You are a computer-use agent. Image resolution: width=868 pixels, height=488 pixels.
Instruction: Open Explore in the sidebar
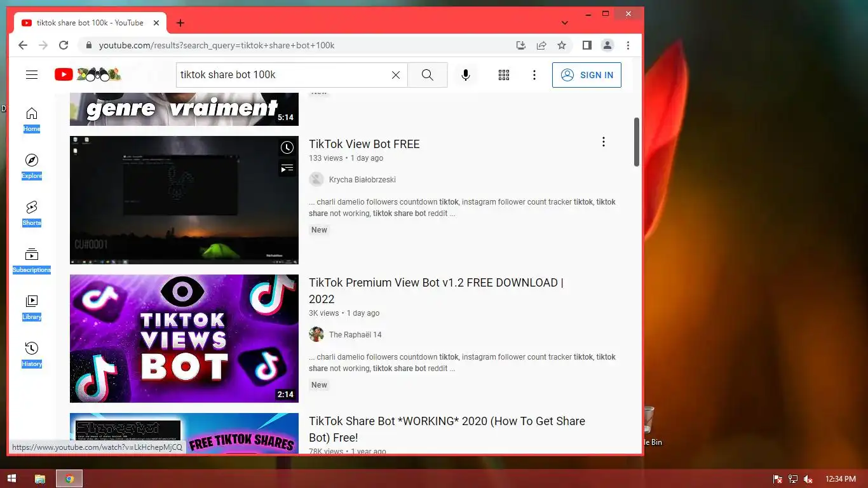click(x=32, y=166)
